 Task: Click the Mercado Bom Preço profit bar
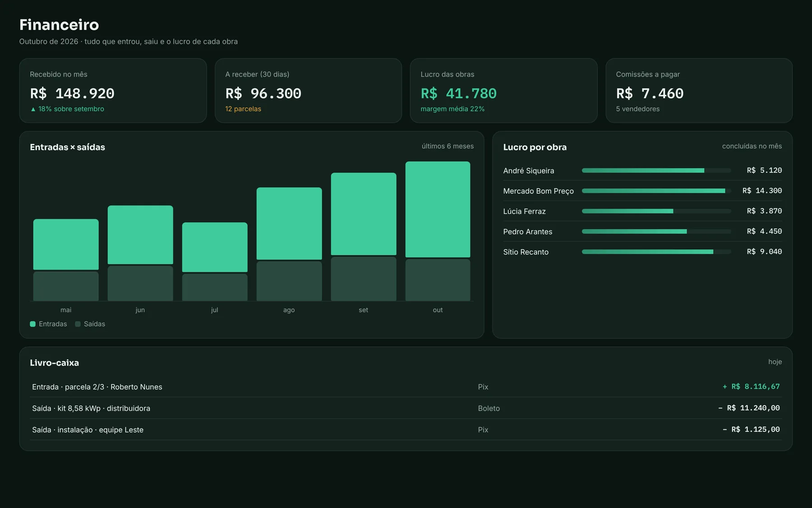click(x=656, y=191)
